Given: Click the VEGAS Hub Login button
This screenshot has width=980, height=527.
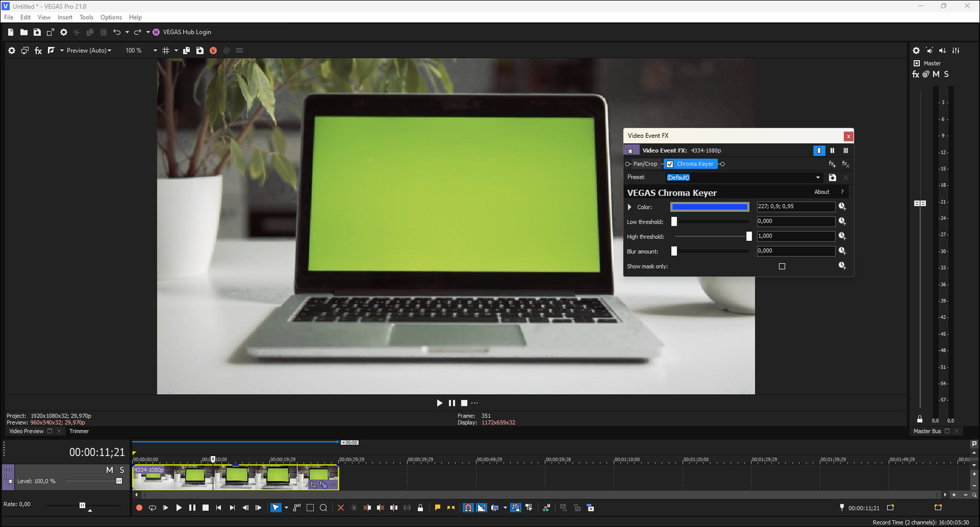Looking at the screenshot, I should [x=181, y=32].
